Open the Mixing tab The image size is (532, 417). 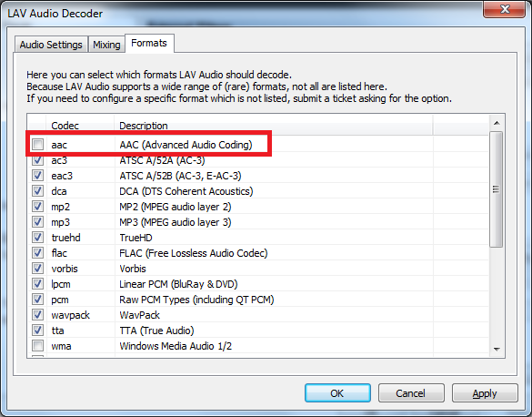(106, 45)
